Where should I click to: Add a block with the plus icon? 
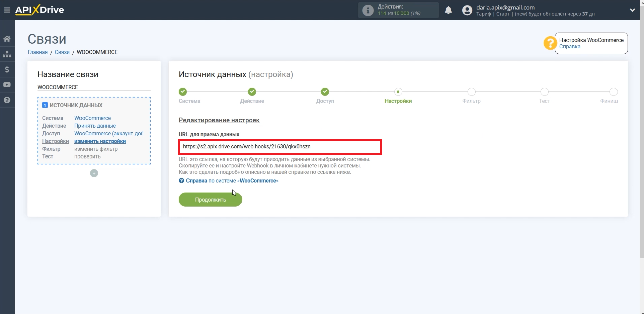pos(94,173)
